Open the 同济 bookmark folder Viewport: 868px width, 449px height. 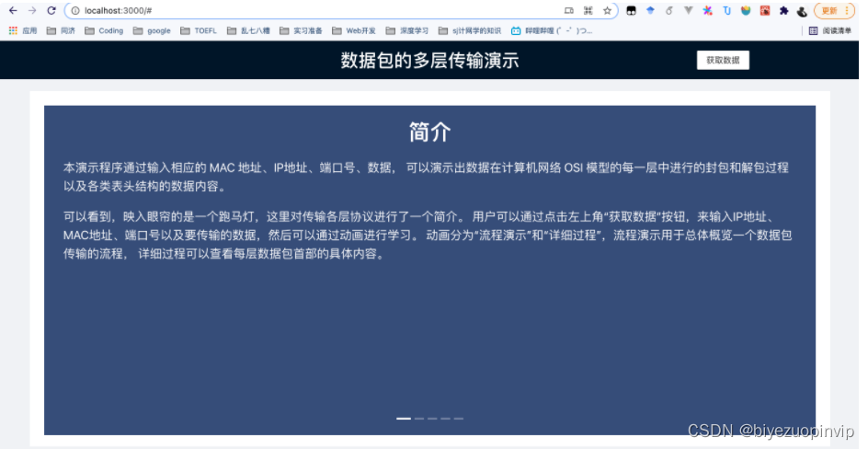(61, 30)
